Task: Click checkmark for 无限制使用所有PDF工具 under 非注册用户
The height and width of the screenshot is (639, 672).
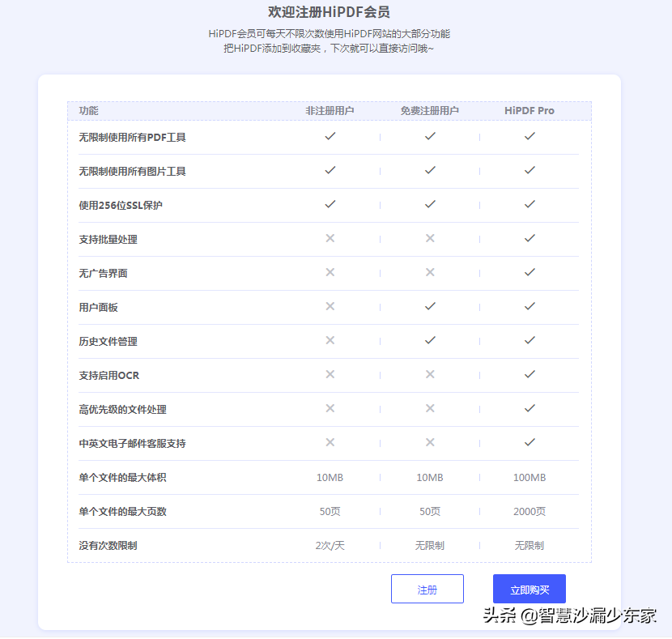Action: 330,136
